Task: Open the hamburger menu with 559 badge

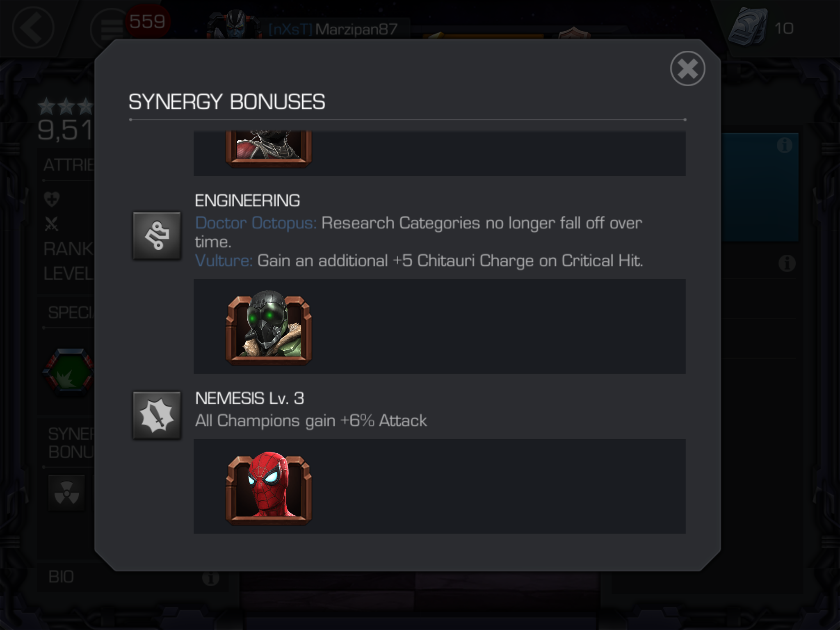Action: [107, 29]
